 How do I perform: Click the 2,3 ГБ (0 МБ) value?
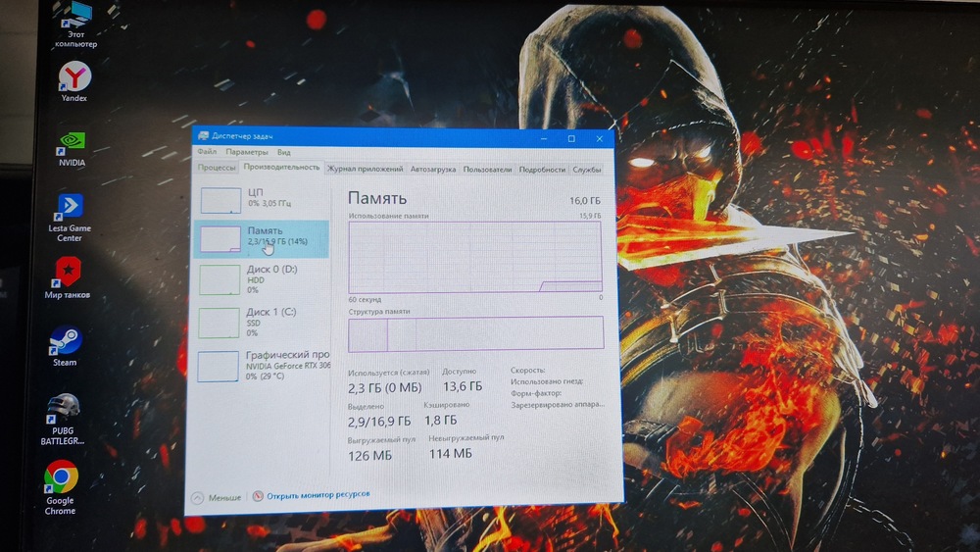385,387
